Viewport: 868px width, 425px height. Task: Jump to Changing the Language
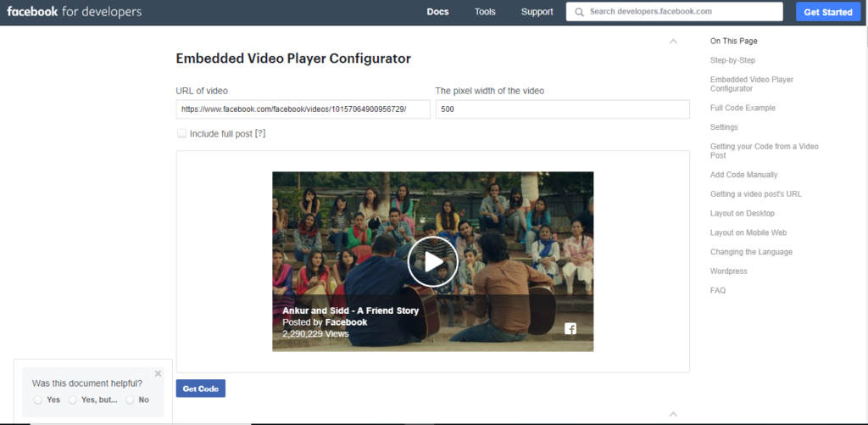click(751, 252)
